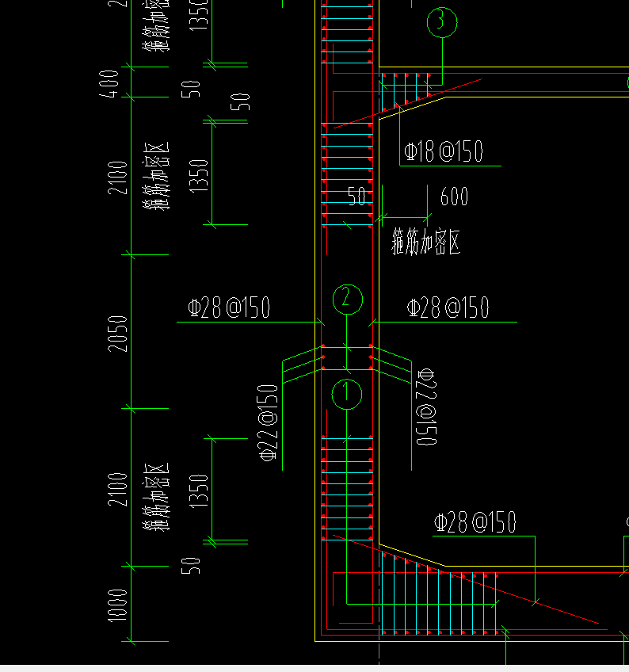Select the Φ18@150 rebar annotation
The width and height of the screenshot is (629, 672).
444,151
